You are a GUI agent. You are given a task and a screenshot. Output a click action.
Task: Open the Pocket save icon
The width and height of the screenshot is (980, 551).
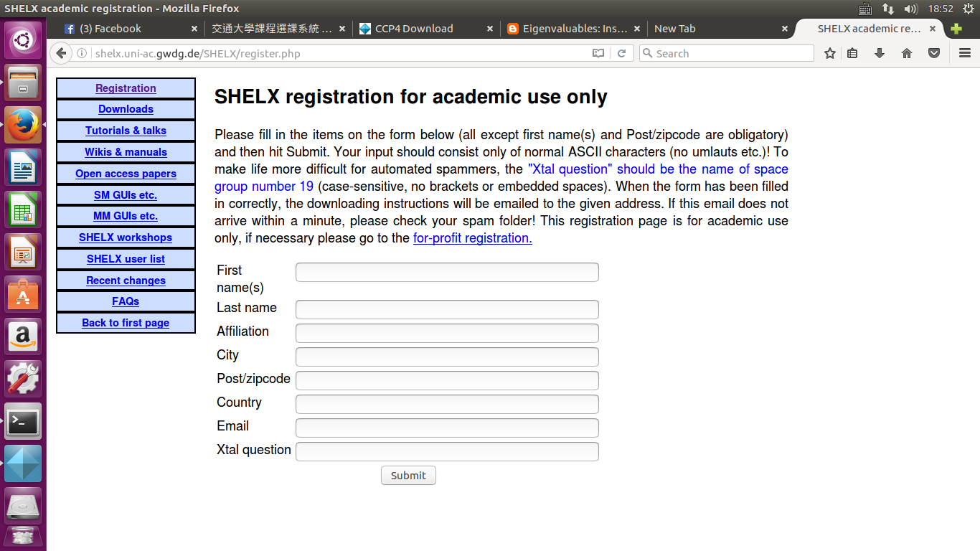pyautogui.click(x=934, y=53)
